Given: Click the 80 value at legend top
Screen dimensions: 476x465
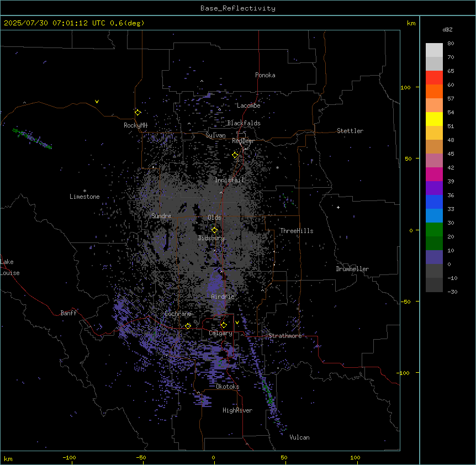Looking at the screenshot, I should 451,44.
